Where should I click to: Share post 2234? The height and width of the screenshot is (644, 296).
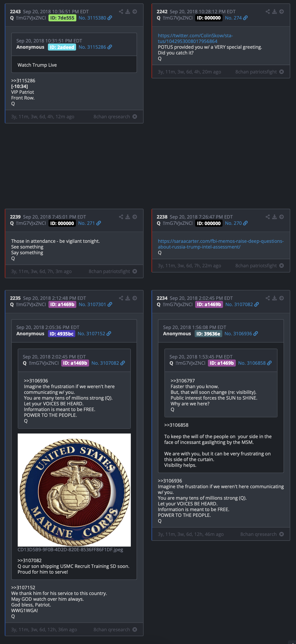point(268,298)
